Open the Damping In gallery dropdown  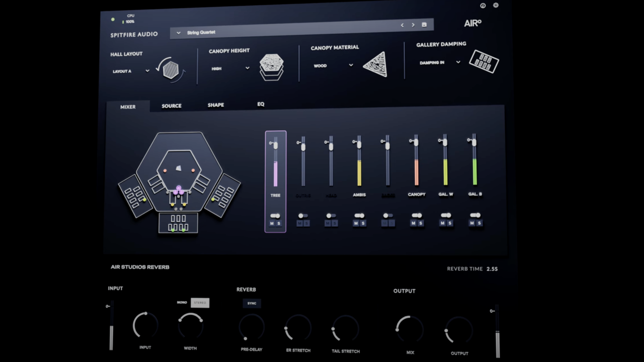click(440, 62)
